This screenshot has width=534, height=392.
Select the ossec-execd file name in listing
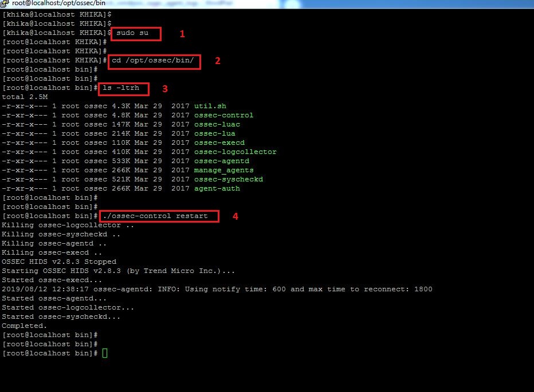click(219, 143)
